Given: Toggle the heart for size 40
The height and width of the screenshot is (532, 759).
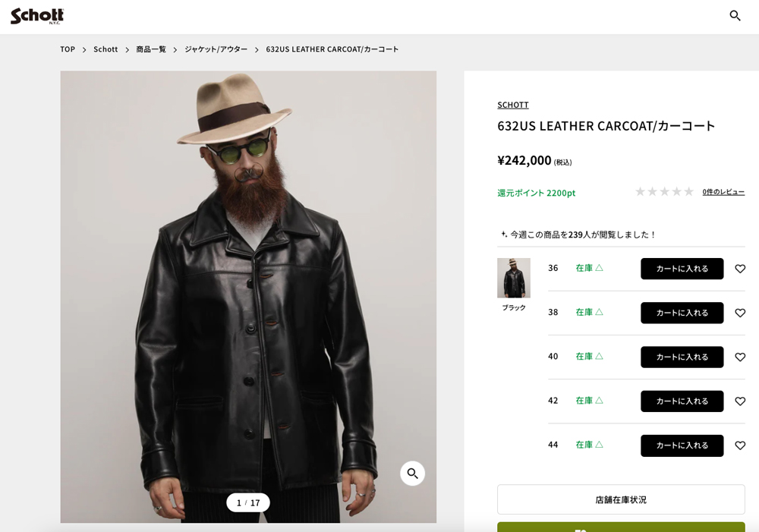Looking at the screenshot, I should [x=740, y=357].
